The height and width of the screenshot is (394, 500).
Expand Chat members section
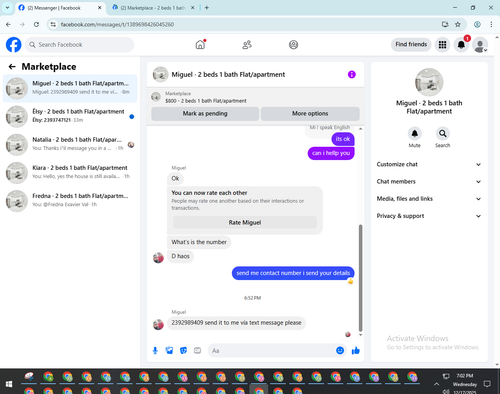429,182
